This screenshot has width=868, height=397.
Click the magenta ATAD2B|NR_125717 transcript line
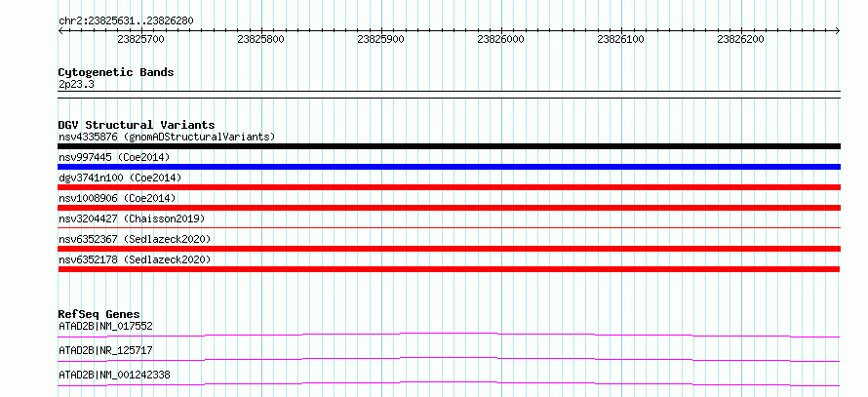point(449,359)
